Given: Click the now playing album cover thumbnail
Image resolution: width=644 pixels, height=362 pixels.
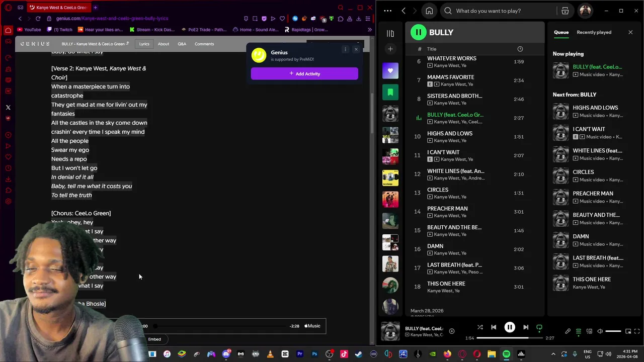Looking at the screenshot, I should [390, 331].
